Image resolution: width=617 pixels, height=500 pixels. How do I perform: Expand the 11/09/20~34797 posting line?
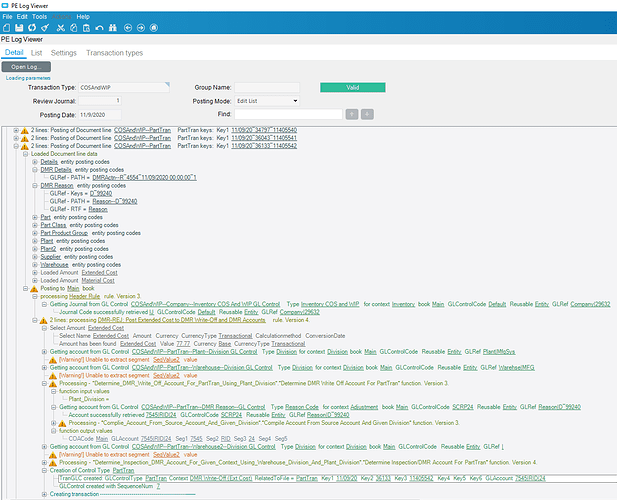click(16, 130)
